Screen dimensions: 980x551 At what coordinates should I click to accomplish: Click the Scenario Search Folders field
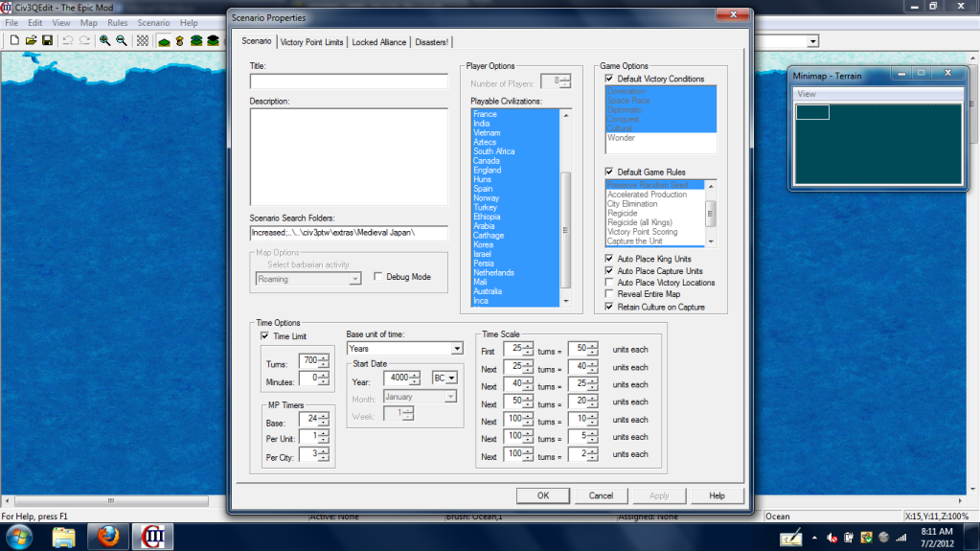(x=349, y=233)
